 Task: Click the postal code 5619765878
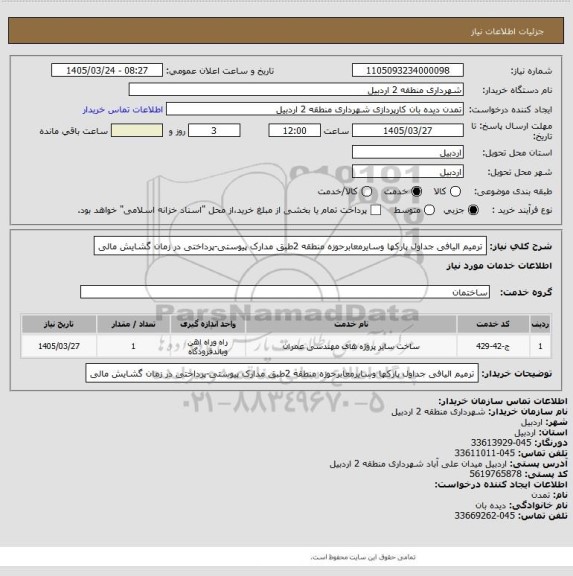click(495, 474)
